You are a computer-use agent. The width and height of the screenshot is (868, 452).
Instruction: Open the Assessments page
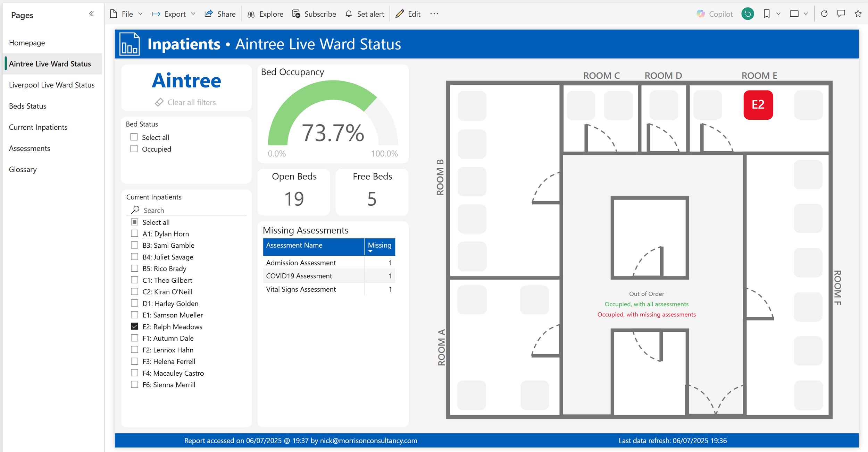click(x=30, y=148)
